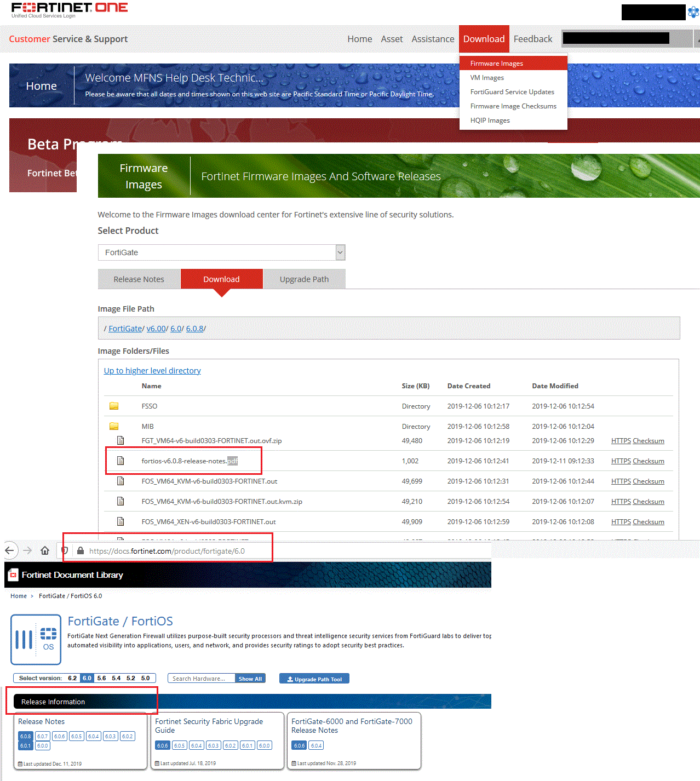Click the FortiCloud services icon at top right
Viewport: 700px width, 781px height.
[693, 12]
